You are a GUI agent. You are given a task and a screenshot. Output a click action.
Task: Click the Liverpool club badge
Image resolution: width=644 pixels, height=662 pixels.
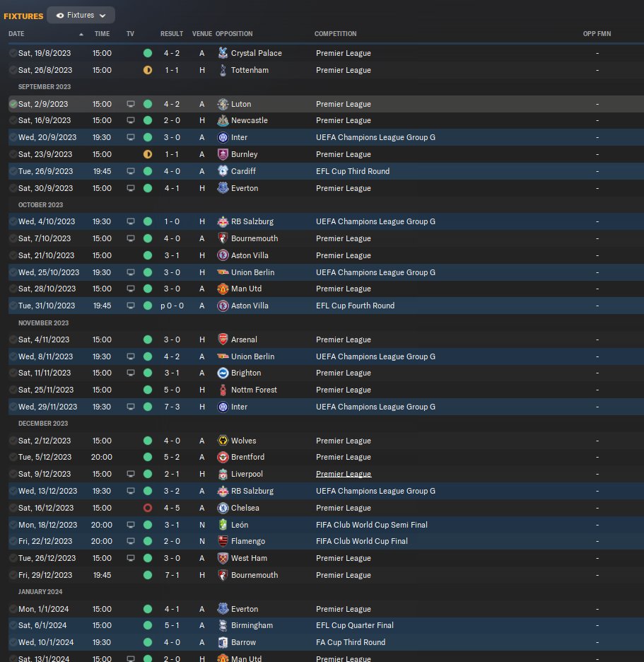click(x=223, y=474)
